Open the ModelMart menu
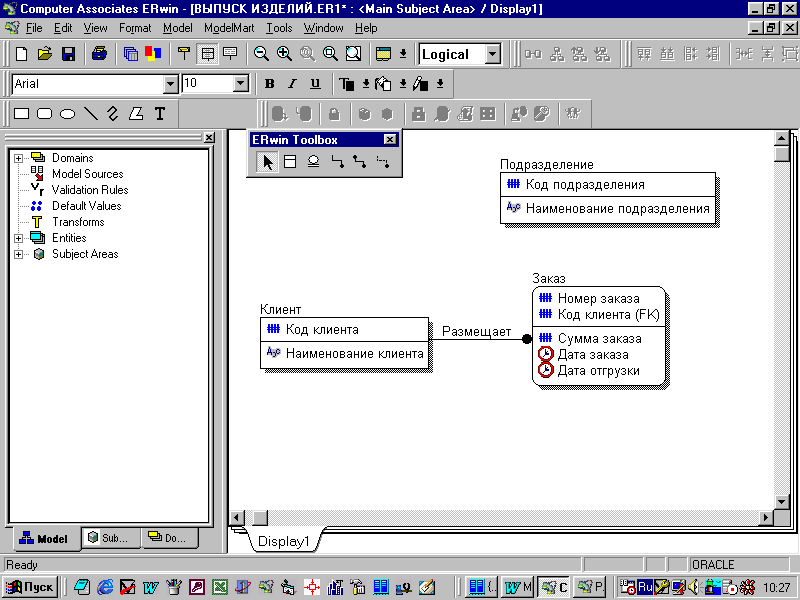The image size is (800, 600). pyautogui.click(x=229, y=28)
